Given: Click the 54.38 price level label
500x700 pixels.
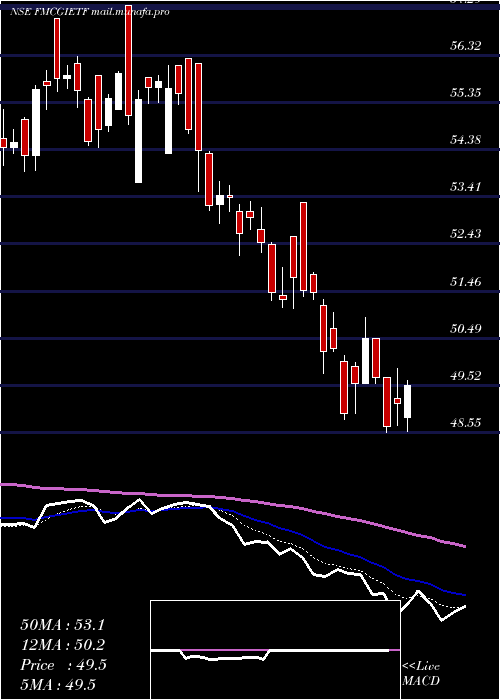Looking at the screenshot, I should [466, 140].
